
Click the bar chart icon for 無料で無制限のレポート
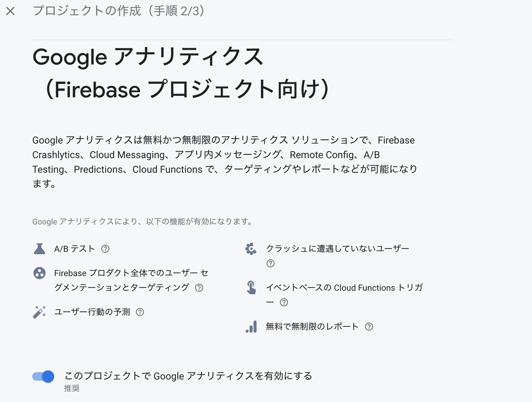point(251,327)
